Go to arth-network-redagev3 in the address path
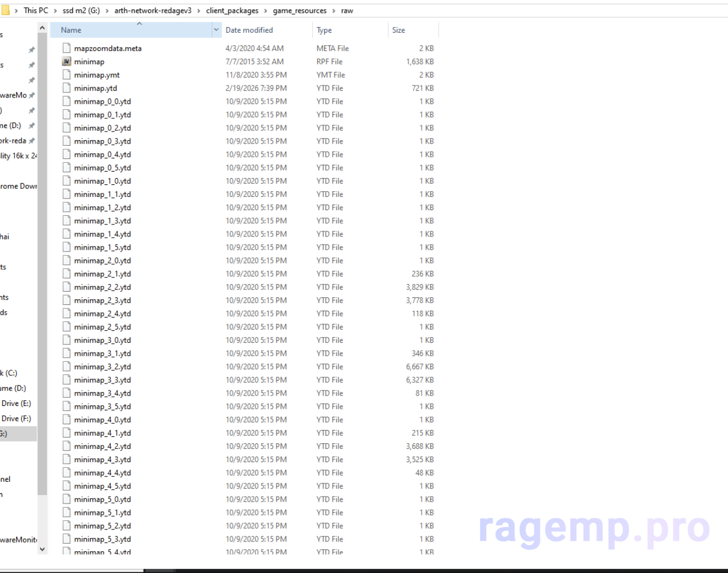728x573 pixels. tap(153, 10)
